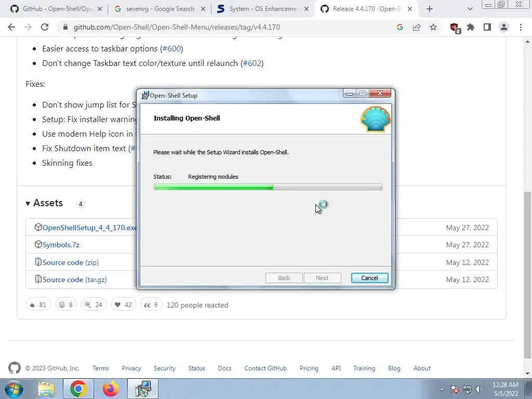Open the uBlock Origin extension icon

coord(455,28)
